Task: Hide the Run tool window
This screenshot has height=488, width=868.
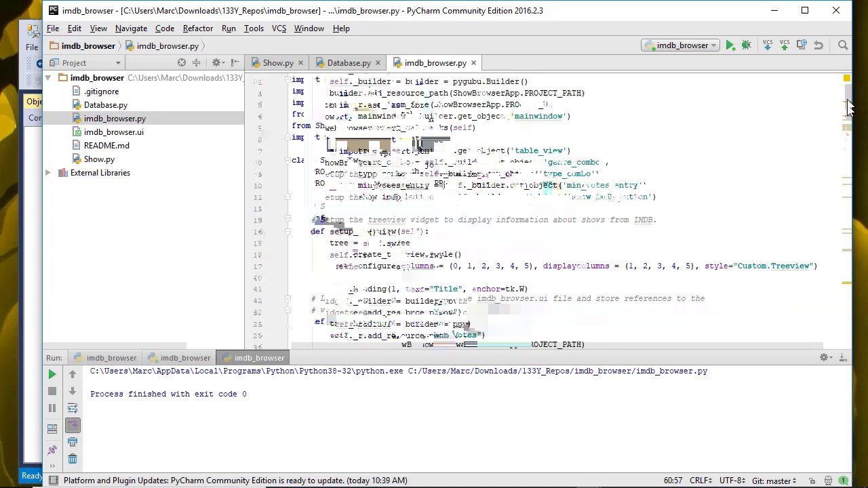Action: tap(843, 357)
